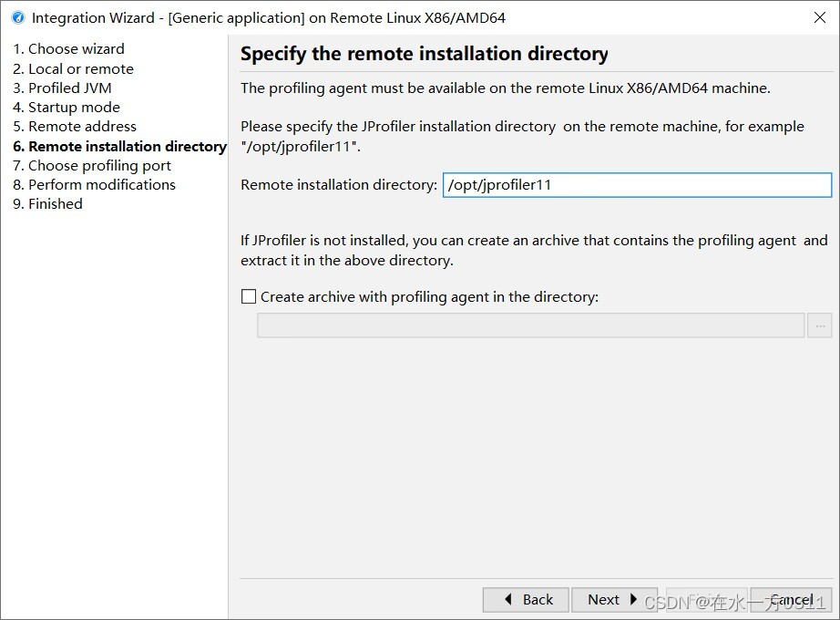Select step 7. Choose profiling port
Viewport: 840px width, 620px height.
pos(92,166)
